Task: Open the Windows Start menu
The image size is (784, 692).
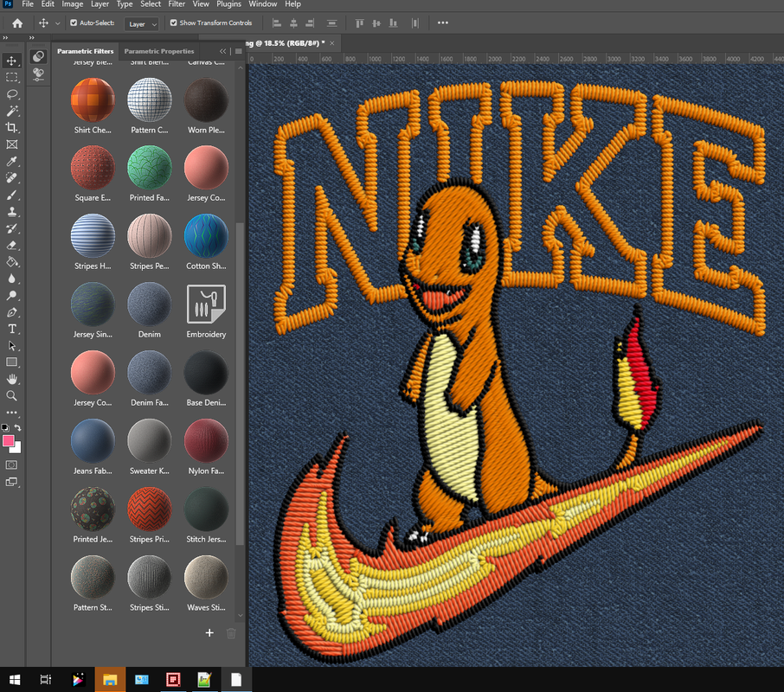Action: (x=15, y=680)
